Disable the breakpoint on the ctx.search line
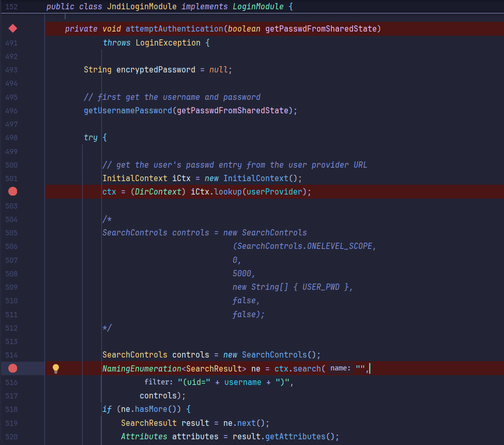 coord(13,368)
